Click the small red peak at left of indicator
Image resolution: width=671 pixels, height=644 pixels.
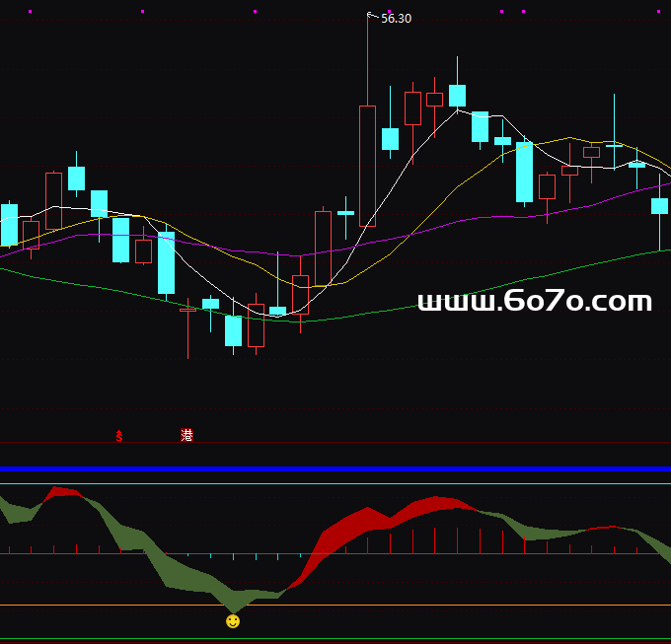click(64, 491)
